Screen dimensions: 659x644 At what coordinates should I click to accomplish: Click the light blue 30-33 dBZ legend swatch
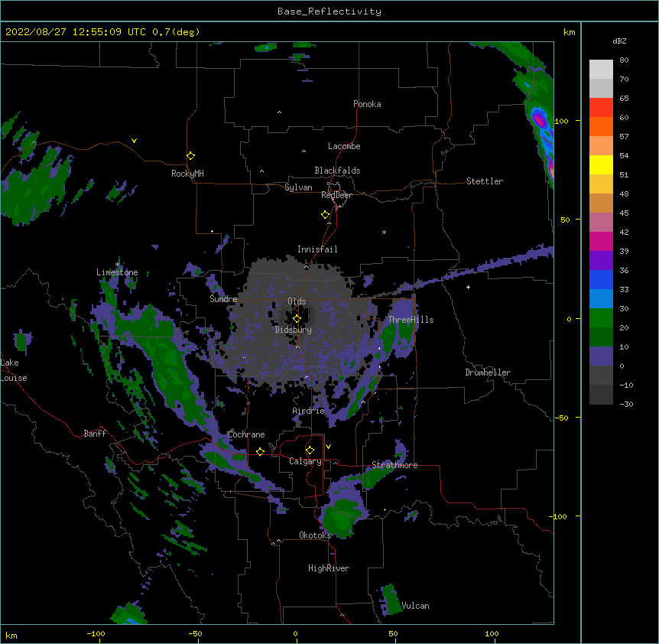click(601, 298)
